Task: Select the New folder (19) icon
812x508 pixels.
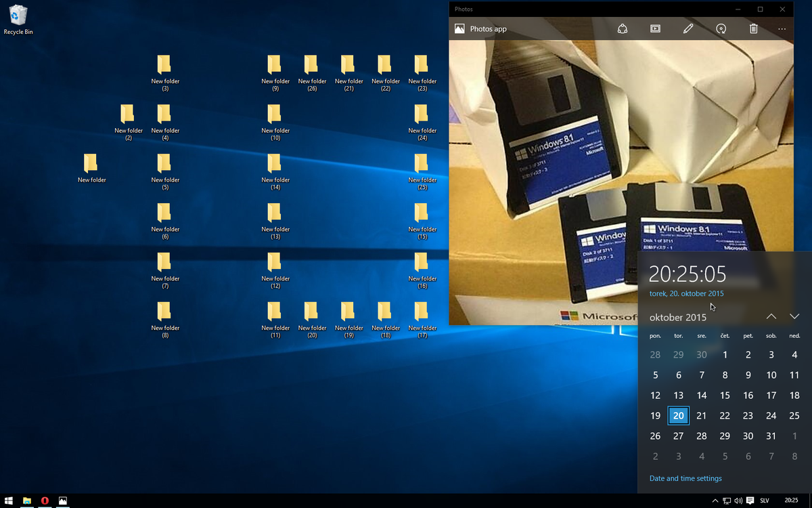Action: click(x=348, y=320)
